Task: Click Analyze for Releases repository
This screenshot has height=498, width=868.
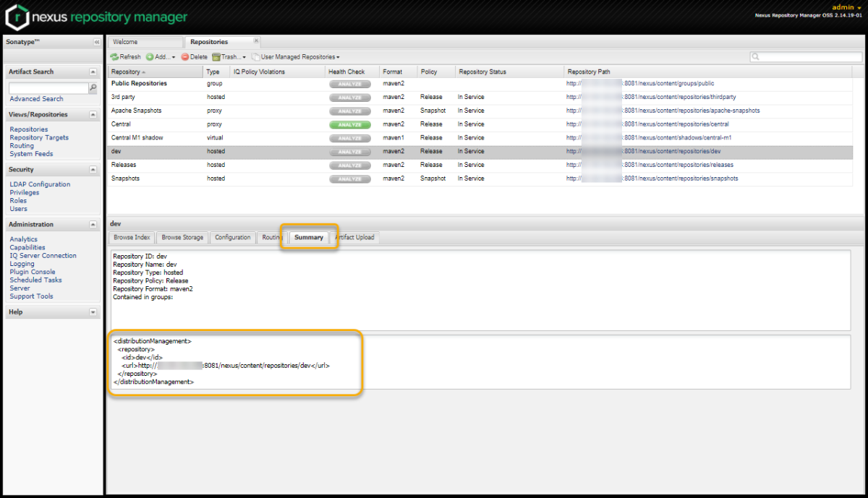Action: pos(350,165)
